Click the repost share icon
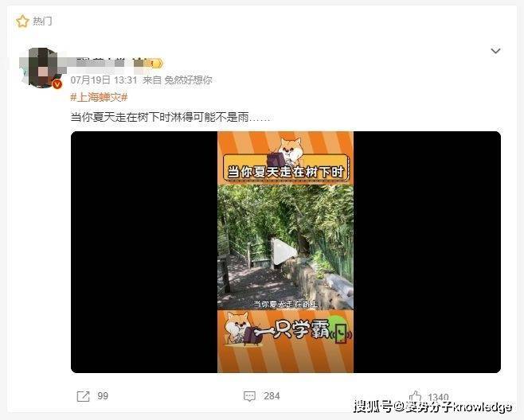The image size is (524, 420). coord(83,396)
